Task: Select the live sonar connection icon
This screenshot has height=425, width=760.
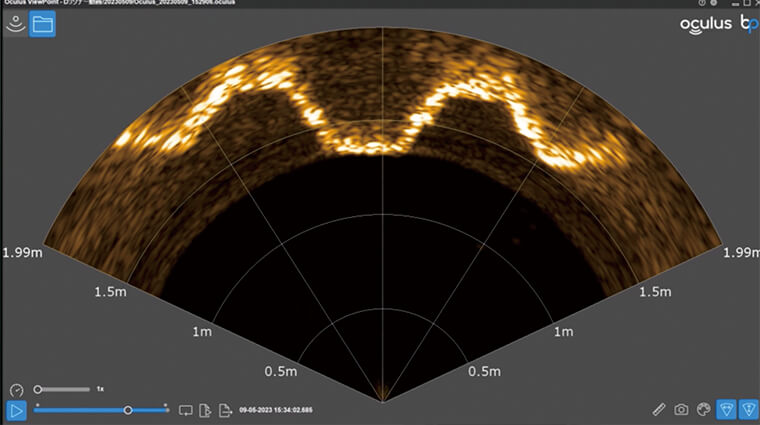Action: [x=16, y=24]
